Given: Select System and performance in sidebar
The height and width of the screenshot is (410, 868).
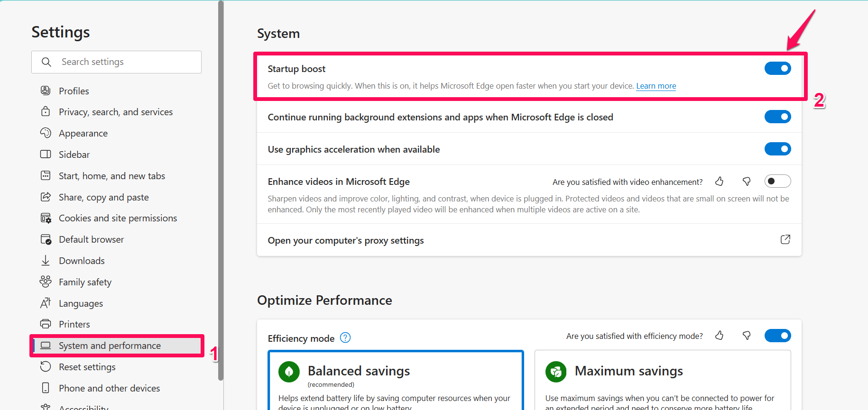Looking at the screenshot, I should (x=117, y=346).
